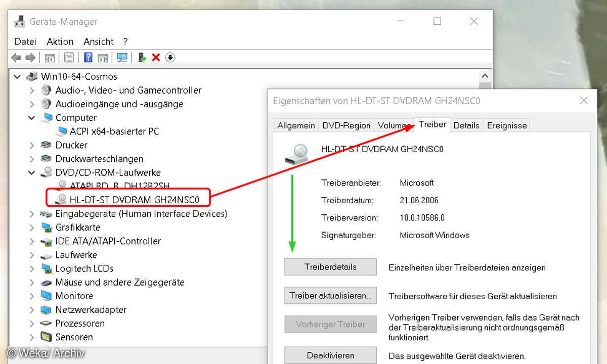Click the blue Help question-mark icon

click(x=89, y=58)
